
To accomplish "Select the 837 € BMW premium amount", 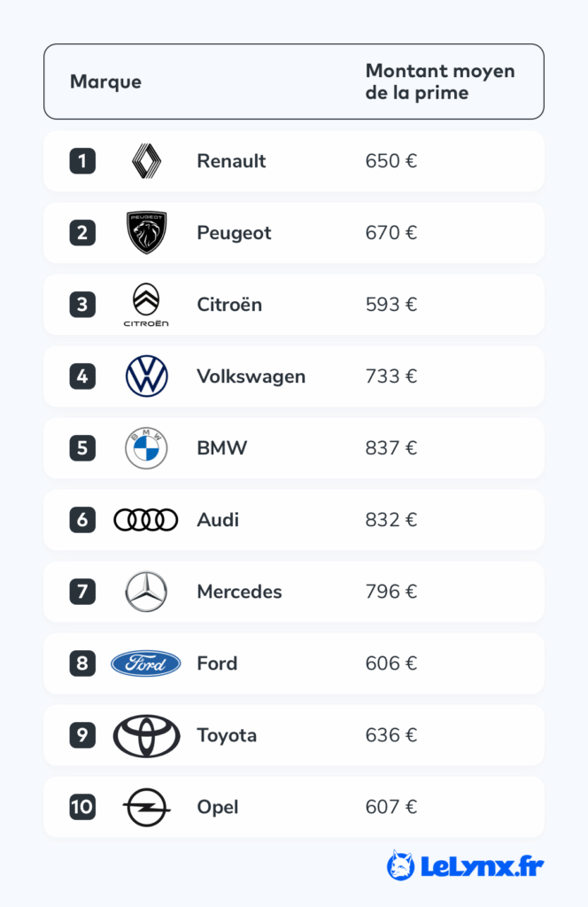I will coord(391,448).
